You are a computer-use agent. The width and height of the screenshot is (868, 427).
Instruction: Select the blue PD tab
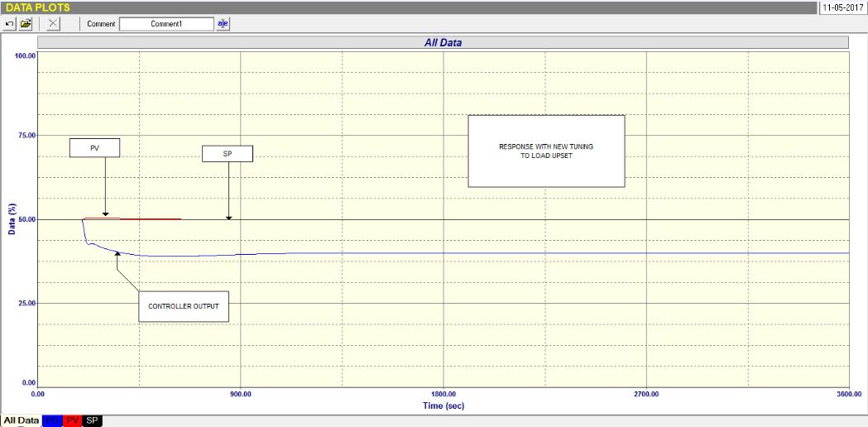point(52,421)
